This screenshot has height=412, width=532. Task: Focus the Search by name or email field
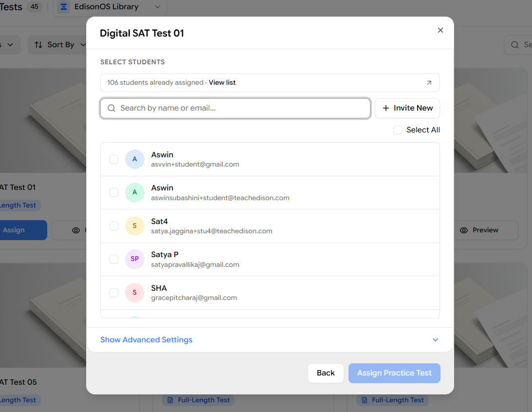235,108
